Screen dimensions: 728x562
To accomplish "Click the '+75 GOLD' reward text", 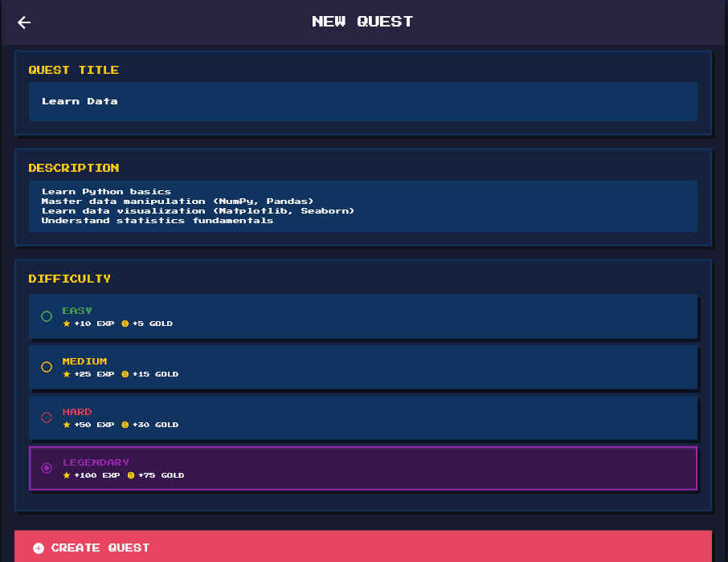I will coord(161,475).
